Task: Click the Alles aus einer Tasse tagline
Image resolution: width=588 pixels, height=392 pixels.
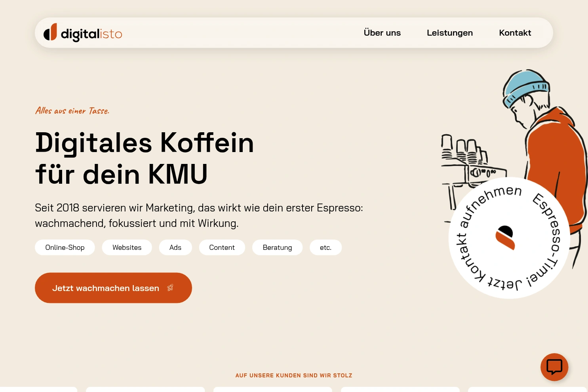Action: (72, 111)
